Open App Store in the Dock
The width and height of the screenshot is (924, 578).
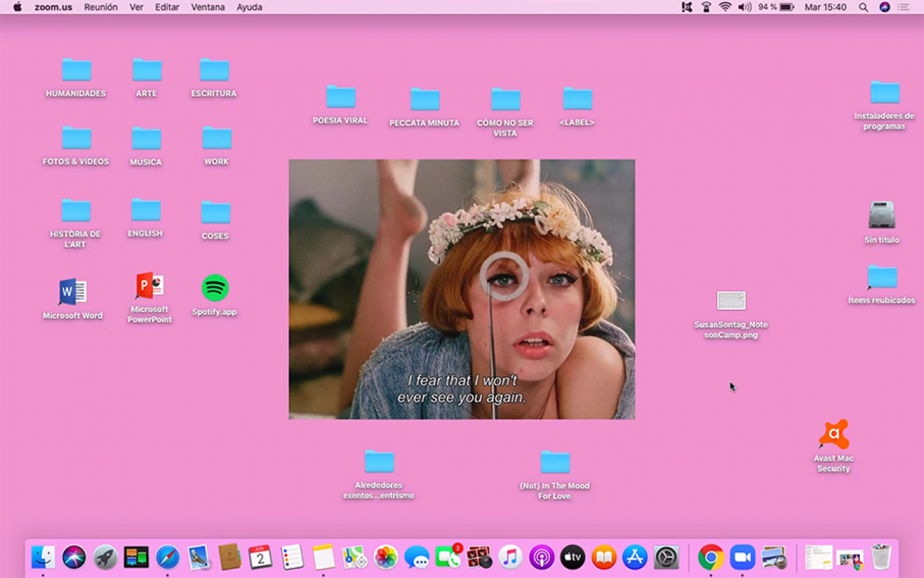tap(635, 557)
